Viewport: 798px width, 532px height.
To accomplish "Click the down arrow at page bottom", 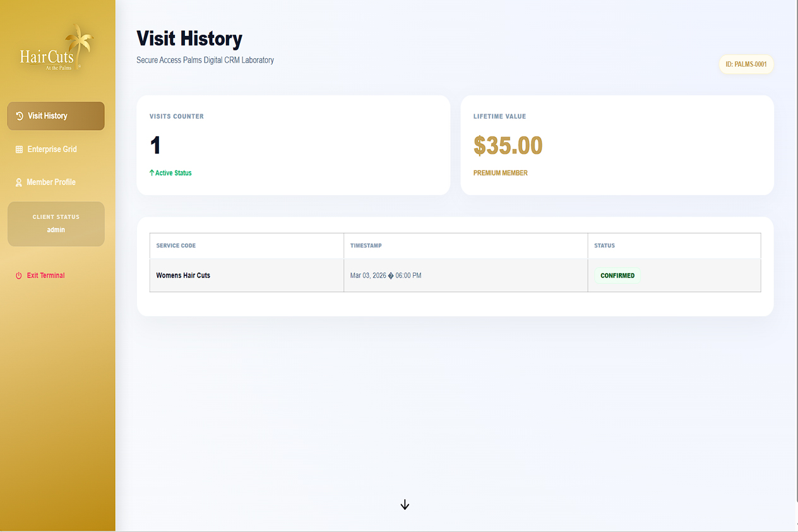I will click(405, 505).
